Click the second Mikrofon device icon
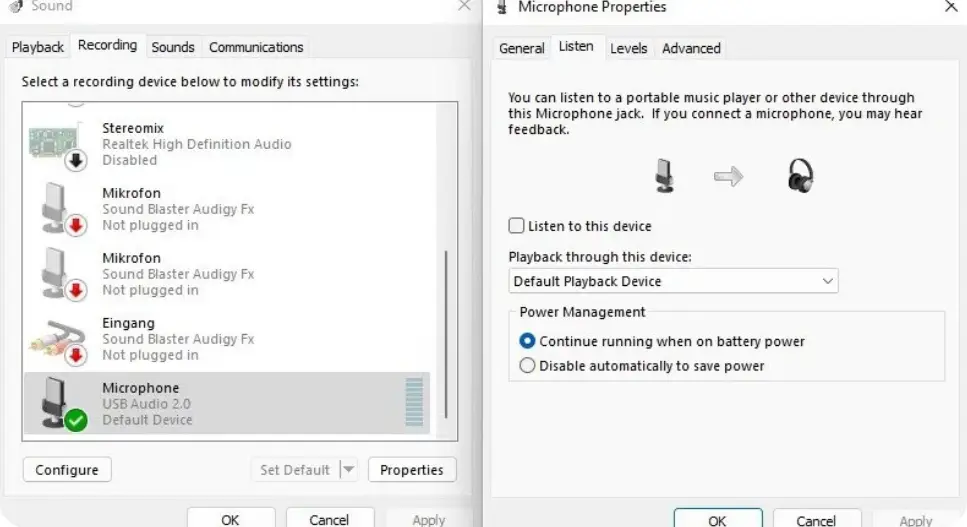 pos(60,274)
